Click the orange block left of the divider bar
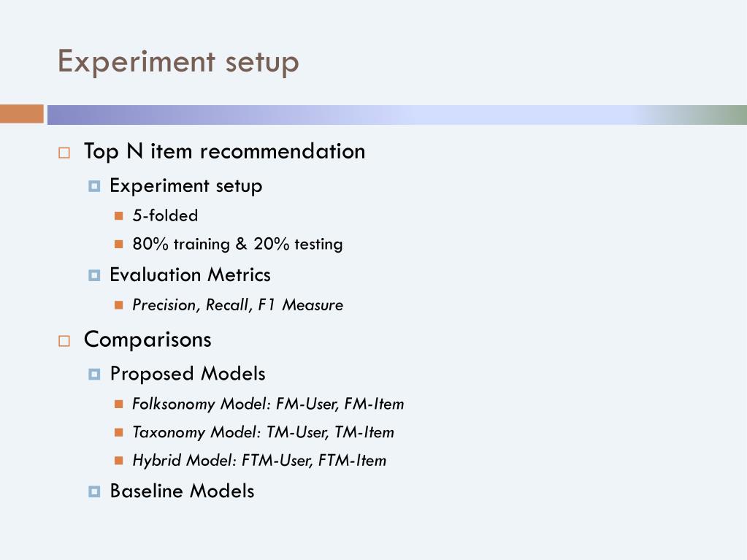The height and width of the screenshot is (560, 747). pyautogui.click(x=22, y=115)
